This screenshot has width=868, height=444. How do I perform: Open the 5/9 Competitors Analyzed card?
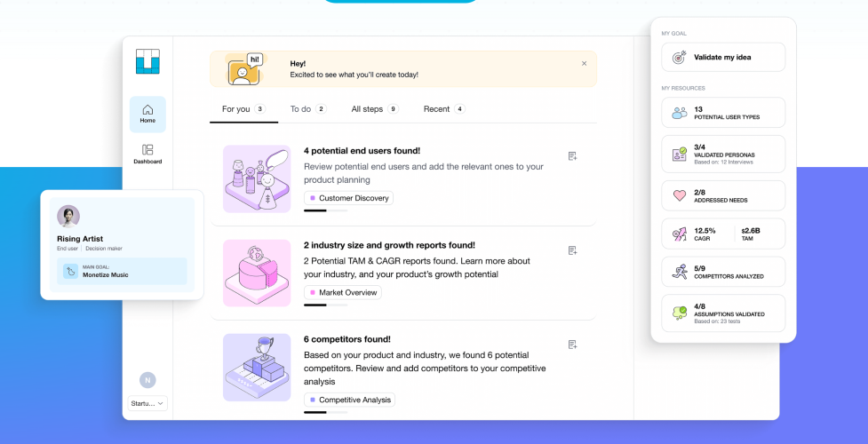pos(723,272)
